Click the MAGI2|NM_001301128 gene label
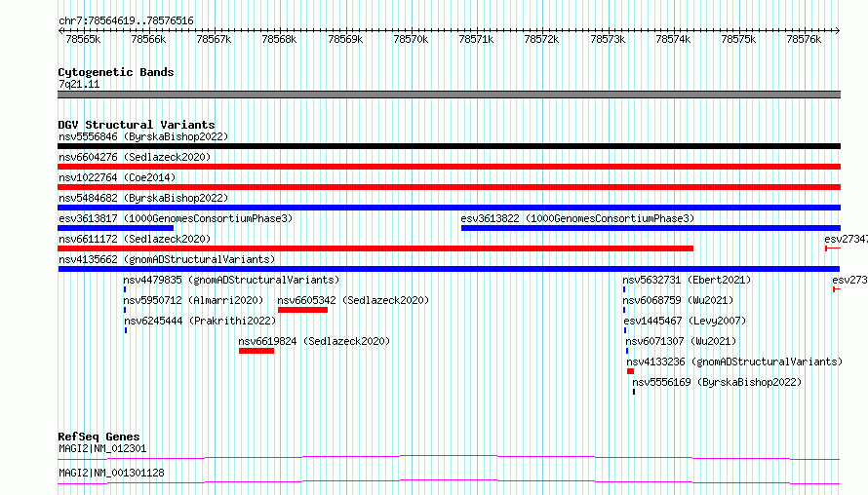 [111, 473]
